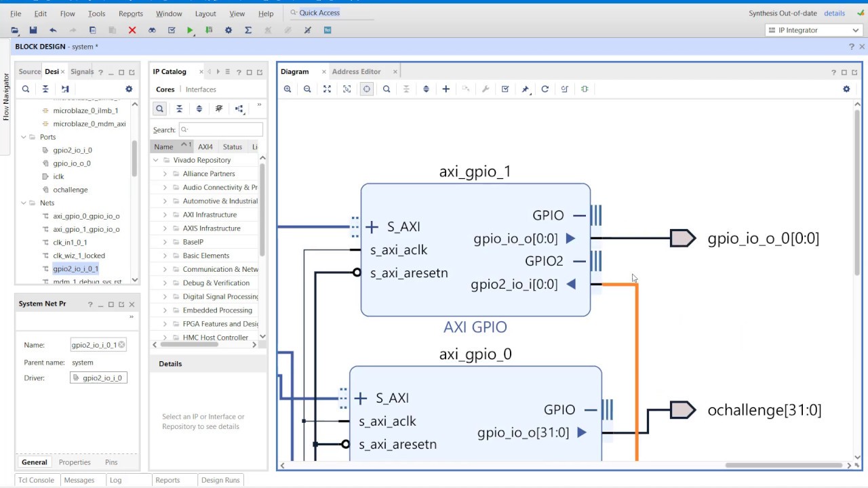This screenshot has height=488, width=868.
Task: Sort IP Catalog by the Name column
Action: pos(163,146)
